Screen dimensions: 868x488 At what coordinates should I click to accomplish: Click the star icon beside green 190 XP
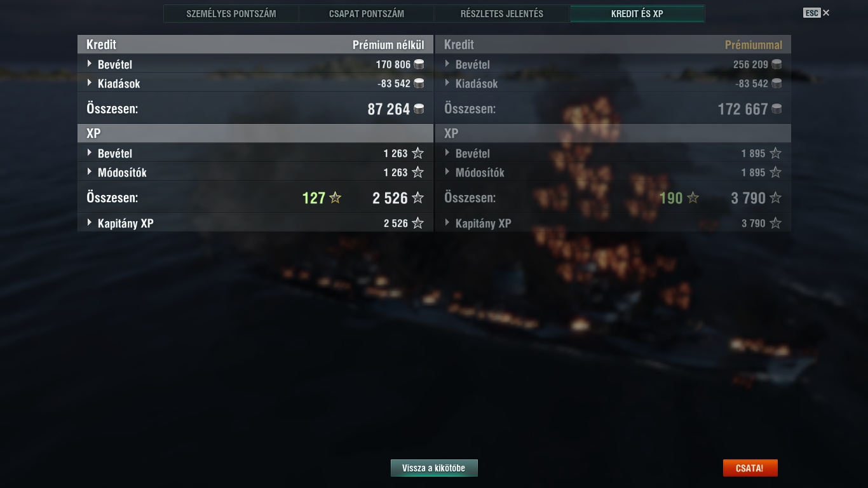[693, 198]
